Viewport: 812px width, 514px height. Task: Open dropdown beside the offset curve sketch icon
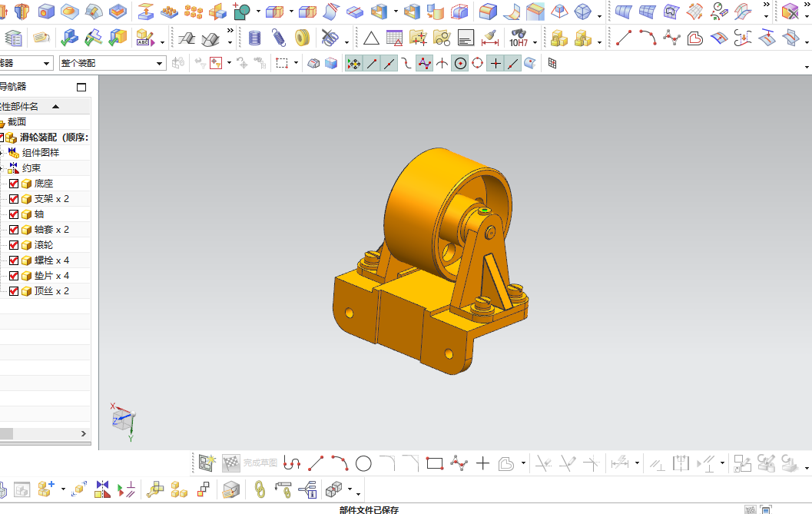(x=523, y=463)
